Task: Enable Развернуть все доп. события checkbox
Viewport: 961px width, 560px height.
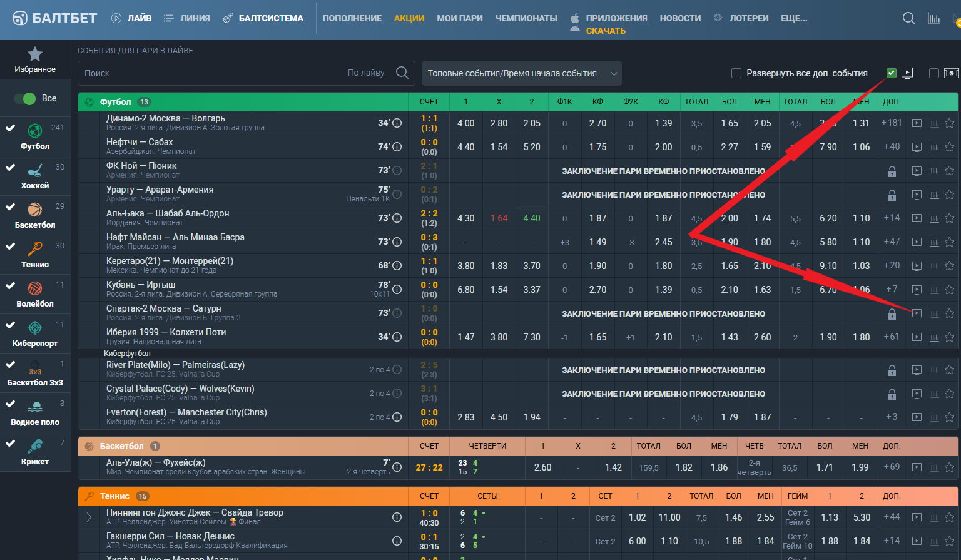Action: pos(736,73)
